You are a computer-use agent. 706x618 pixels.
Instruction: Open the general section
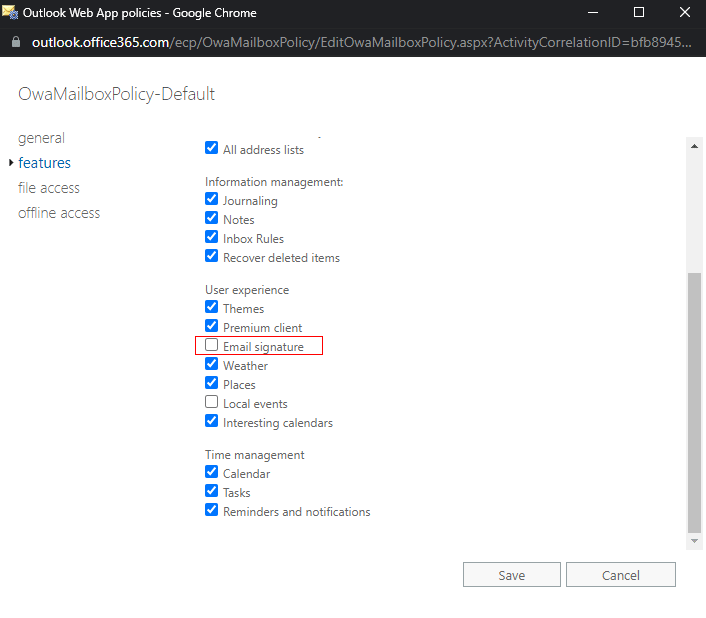(x=41, y=138)
